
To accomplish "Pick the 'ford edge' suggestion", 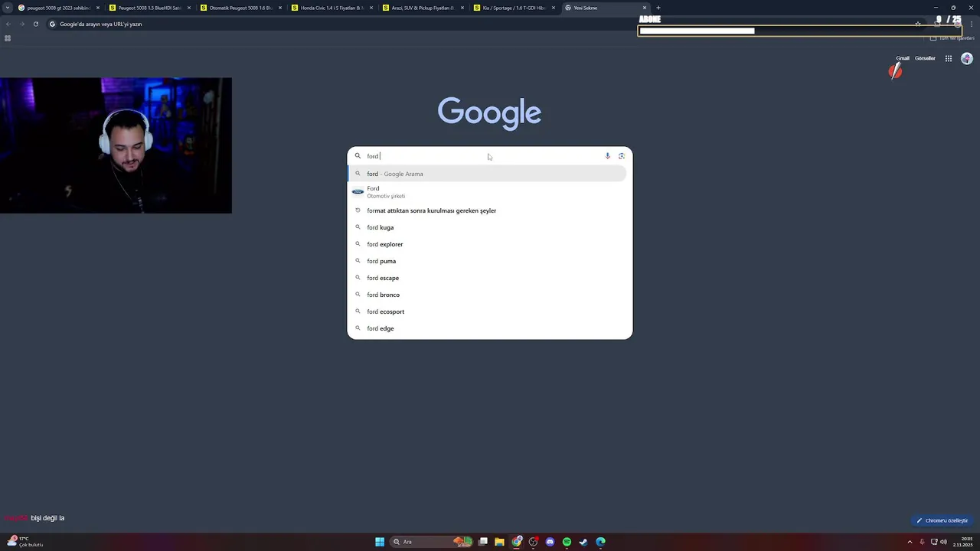I will [x=488, y=328].
